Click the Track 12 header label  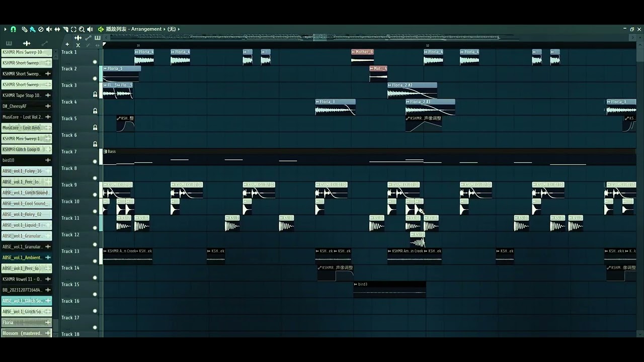tap(70, 235)
